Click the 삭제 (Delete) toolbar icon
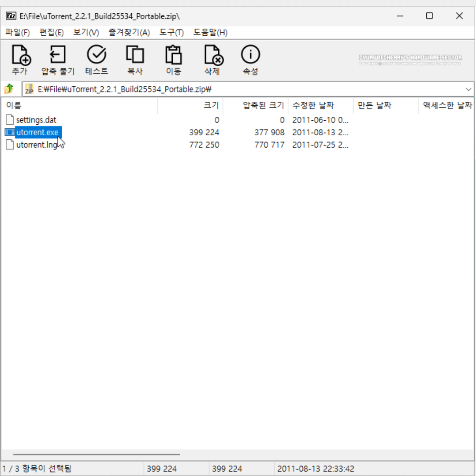 click(x=213, y=55)
